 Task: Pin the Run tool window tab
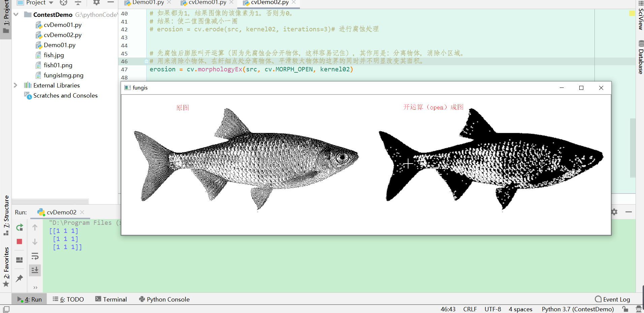pyautogui.click(x=19, y=278)
